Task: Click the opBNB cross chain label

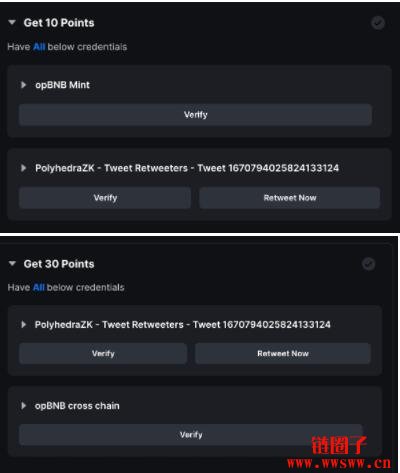Action: [x=77, y=406]
